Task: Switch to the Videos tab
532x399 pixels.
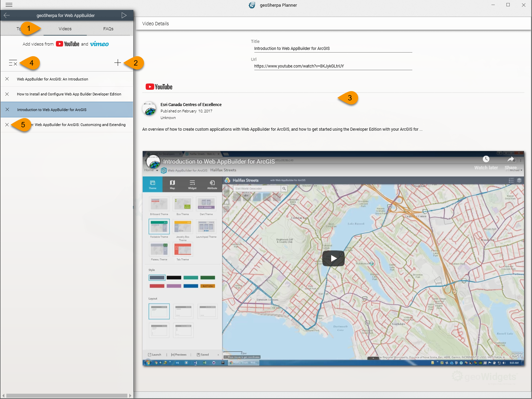Action: pyautogui.click(x=65, y=29)
